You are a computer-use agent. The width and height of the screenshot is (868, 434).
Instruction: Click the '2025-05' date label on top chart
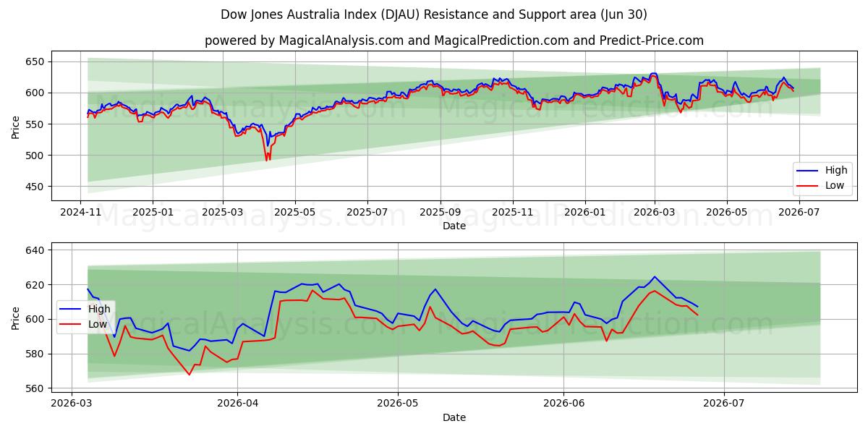coord(295,213)
